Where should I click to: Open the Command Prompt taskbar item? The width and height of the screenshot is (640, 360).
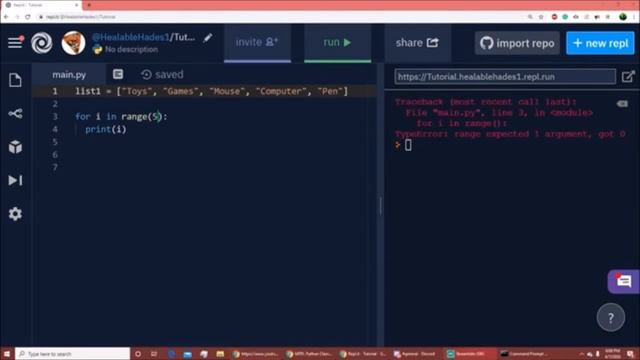[524, 353]
